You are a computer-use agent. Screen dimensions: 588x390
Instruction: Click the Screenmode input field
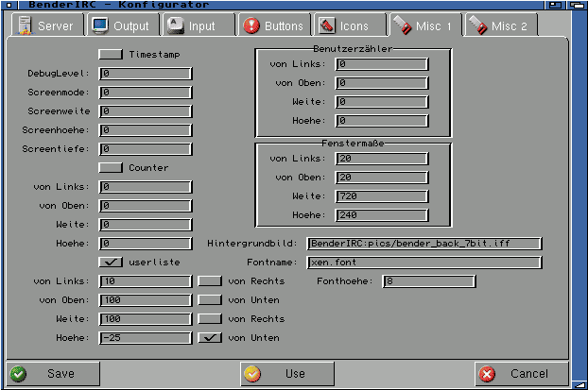pyautogui.click(x=146, y=93)
